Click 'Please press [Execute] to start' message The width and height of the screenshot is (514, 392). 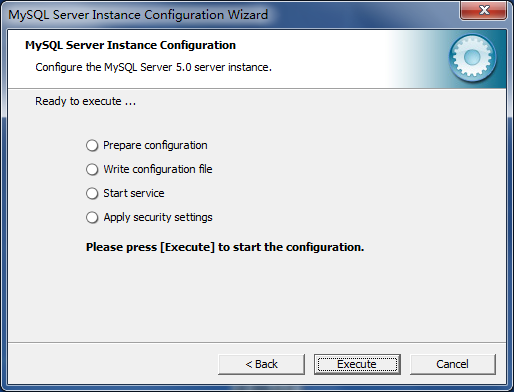click(x=225, y=247)
